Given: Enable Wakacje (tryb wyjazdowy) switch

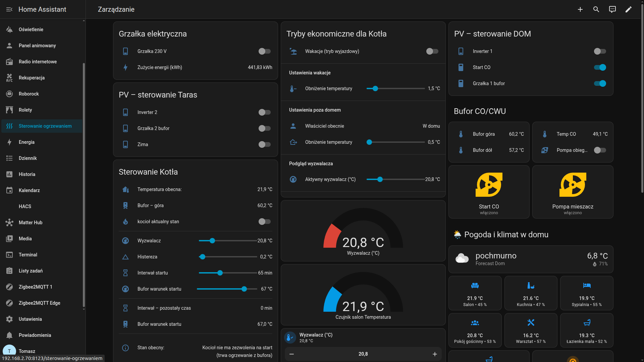Looking at the screenshot, I should coord(432,51).
